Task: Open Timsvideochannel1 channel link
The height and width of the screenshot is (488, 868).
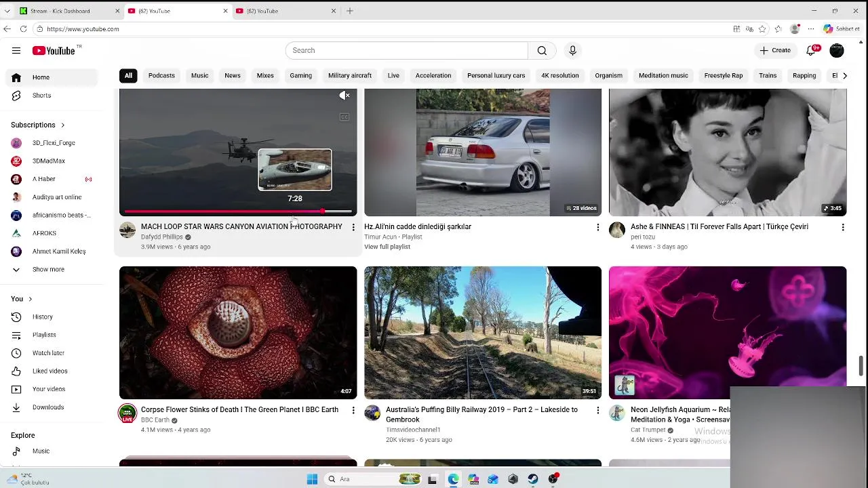Action: pos(413,430)
